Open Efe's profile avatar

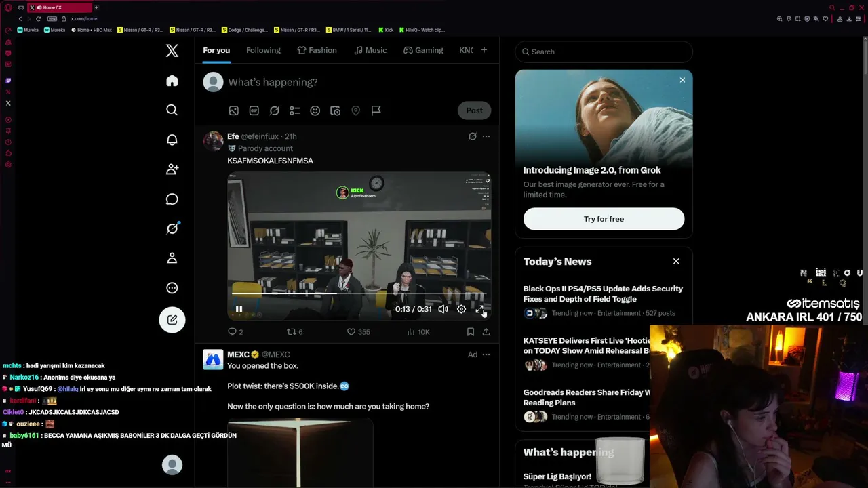pyautogui.click(x=213, y=141)
